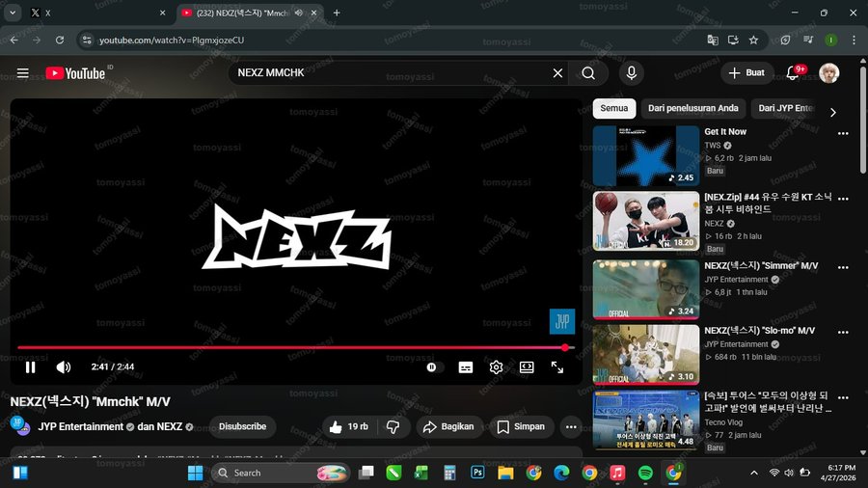The height and width of the screenshot is (488, 868).
Task: Show hidden system tray icons
Action: click(x=754, y=473)
